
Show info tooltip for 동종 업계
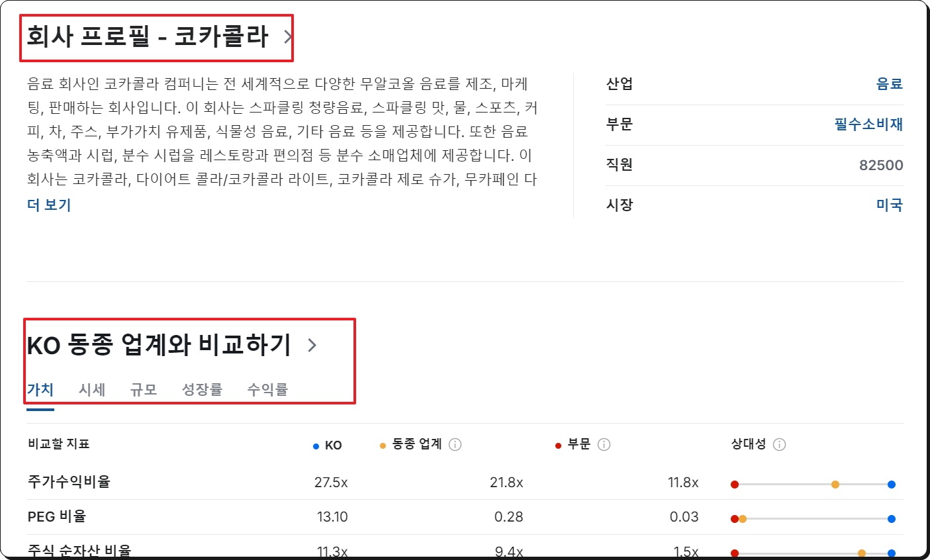click(455, 445)
